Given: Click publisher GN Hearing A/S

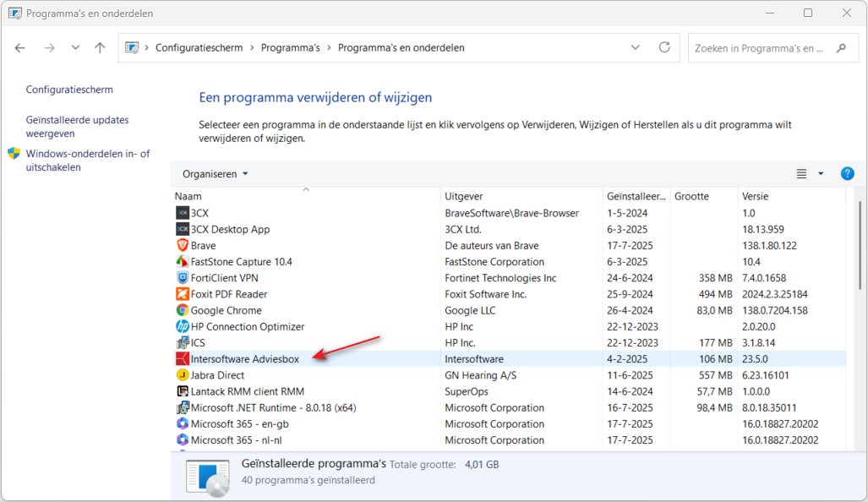Looking at the screenshot, I should click(x=481, y=375).
